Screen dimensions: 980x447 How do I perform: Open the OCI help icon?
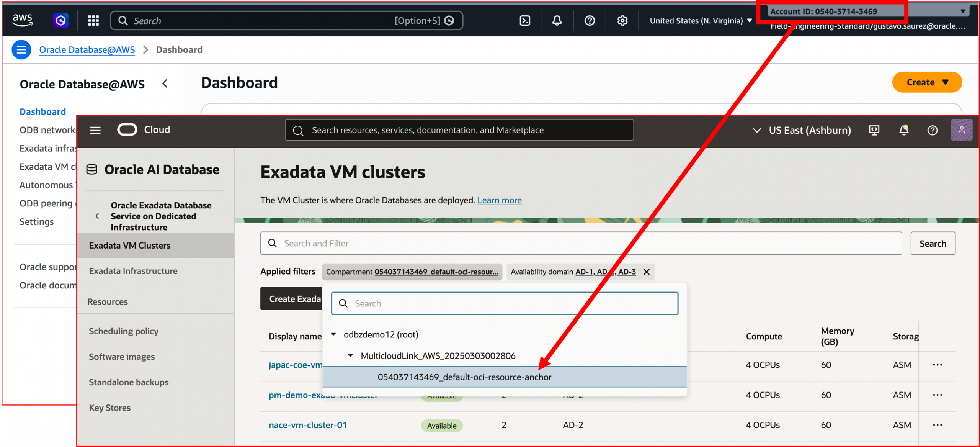tap(933, 130)
